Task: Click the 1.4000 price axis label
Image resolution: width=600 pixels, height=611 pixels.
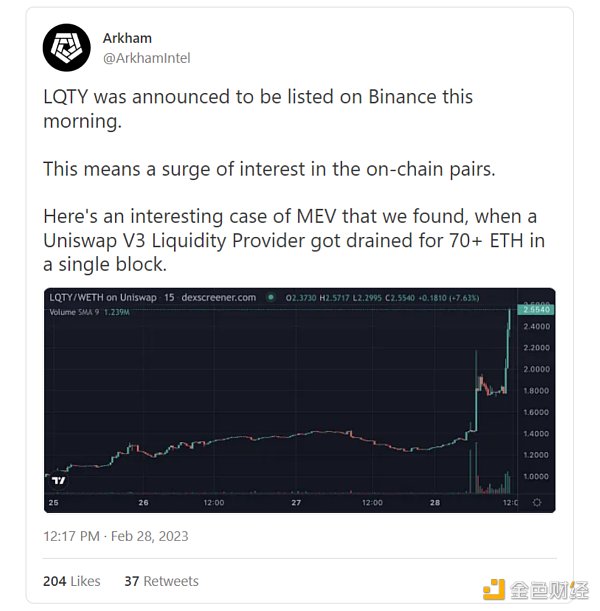Action: pos(538,434)
